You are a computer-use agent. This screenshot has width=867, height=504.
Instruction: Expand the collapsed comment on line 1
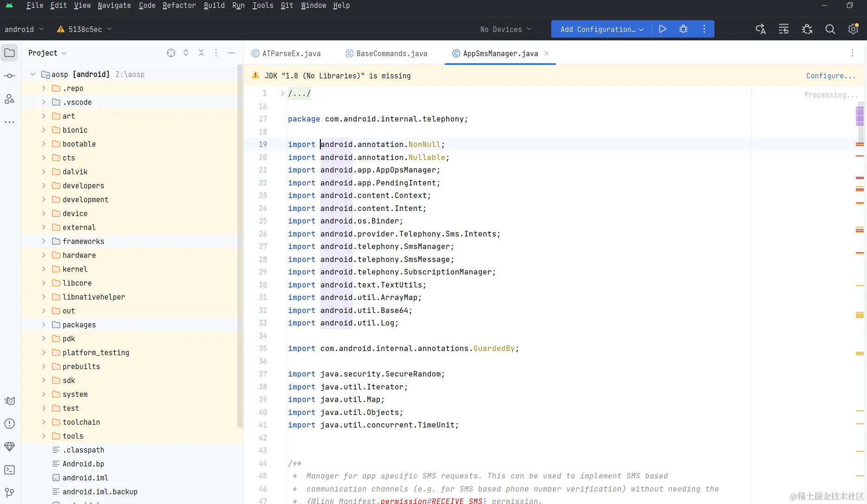coord(282,93)
